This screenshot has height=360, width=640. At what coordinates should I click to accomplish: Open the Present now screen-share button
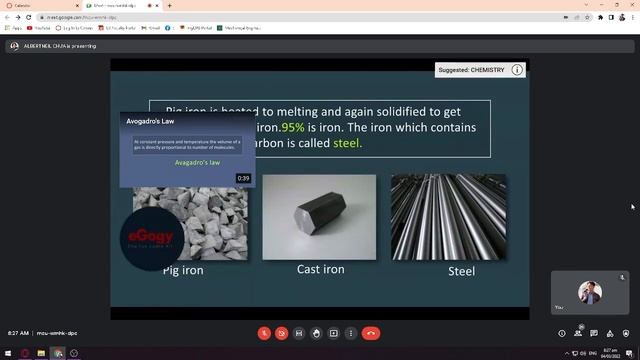[x=333, y=333]
